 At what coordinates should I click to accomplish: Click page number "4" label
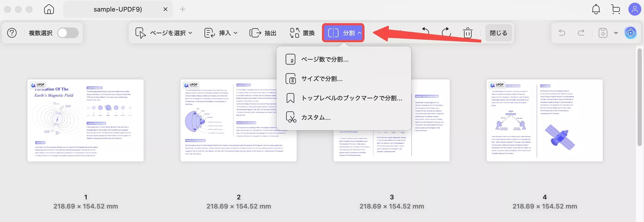(545, 197)
